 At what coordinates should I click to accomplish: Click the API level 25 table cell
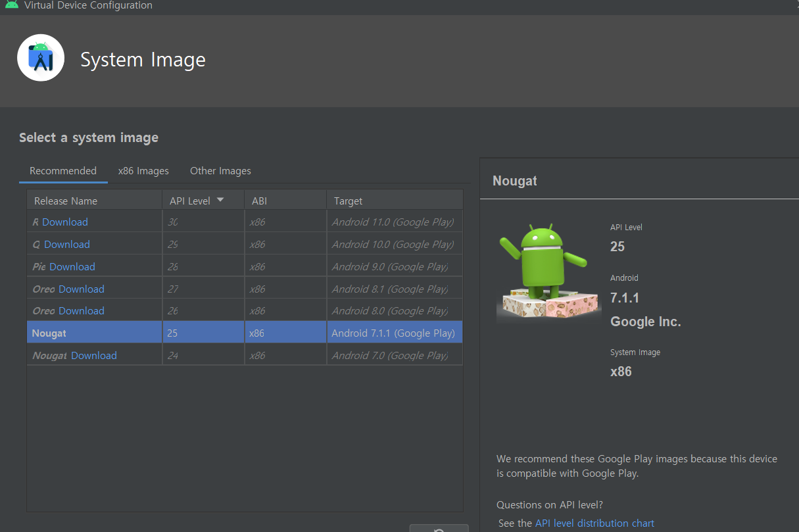coord(203,333)
